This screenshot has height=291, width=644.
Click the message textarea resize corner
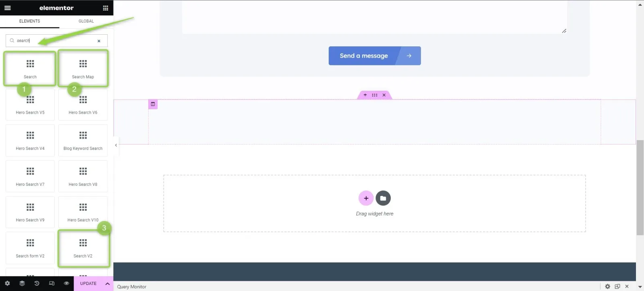[564, 31]
